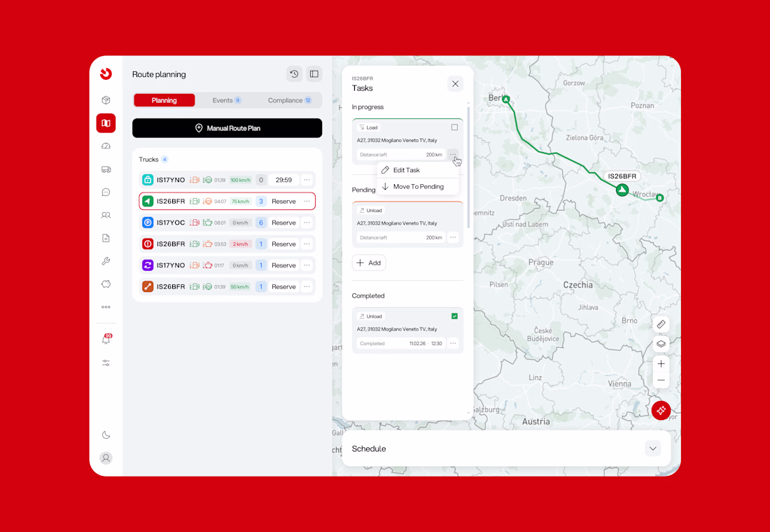This screenshot has width=770, height=532.
Task: Open the map layers icon
Action: [661, 344]
